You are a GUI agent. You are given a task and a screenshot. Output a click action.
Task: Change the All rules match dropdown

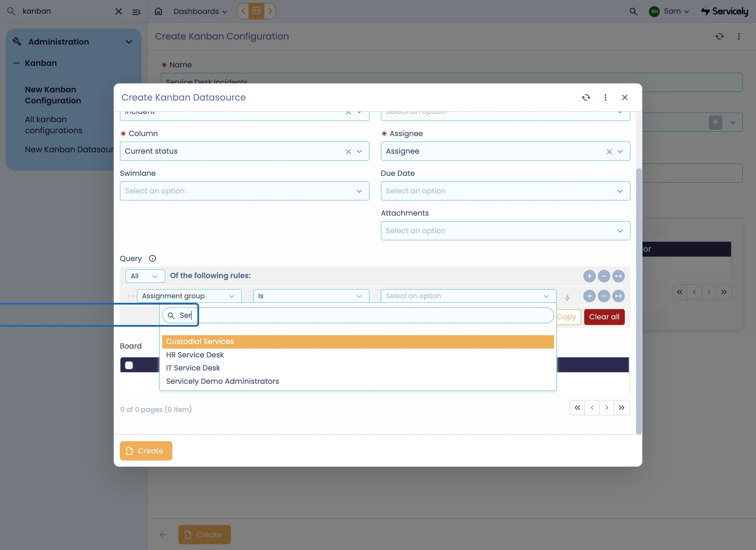[x=145, y=276]
